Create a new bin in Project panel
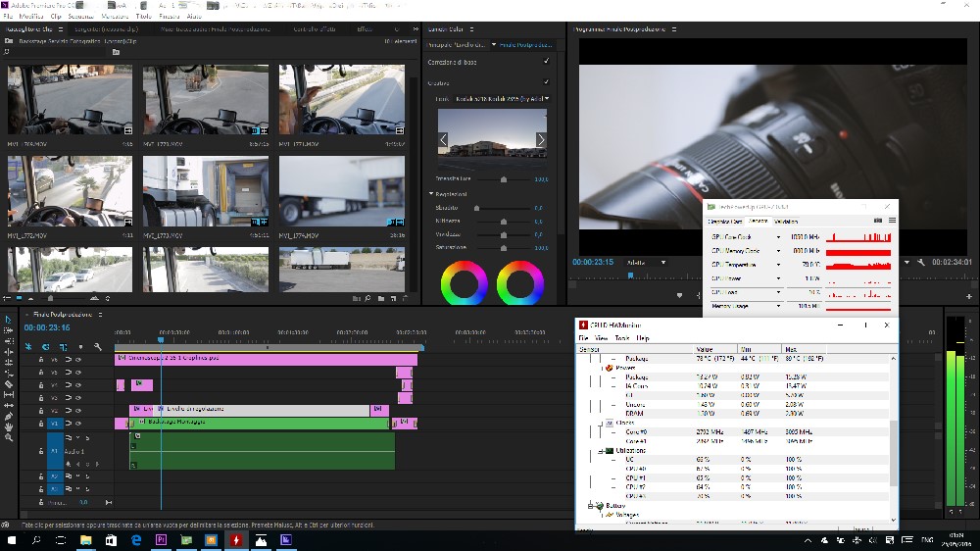The image size is (980, 551). pos(381,299)
